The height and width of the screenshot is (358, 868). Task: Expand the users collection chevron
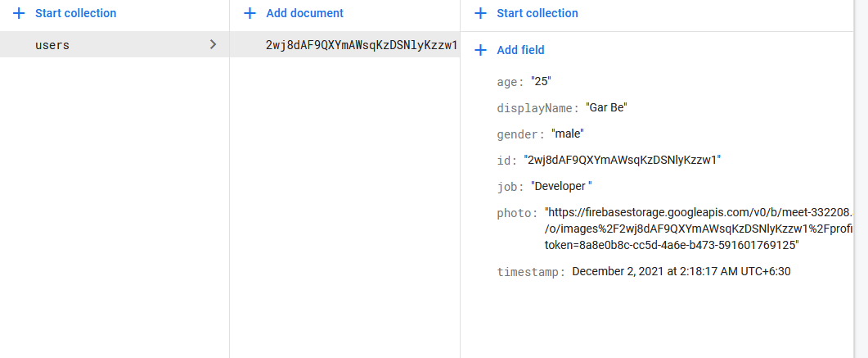click(214, 45)
